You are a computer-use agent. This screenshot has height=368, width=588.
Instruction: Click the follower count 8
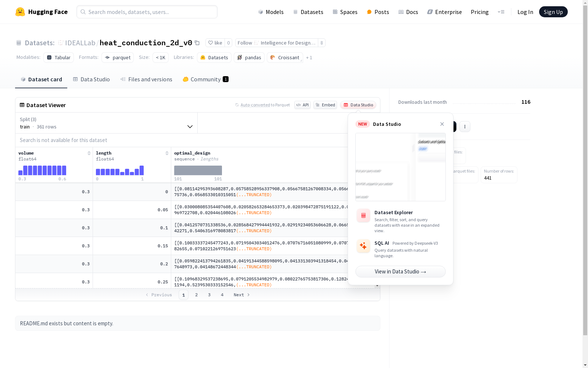click(x=322, y=43)
